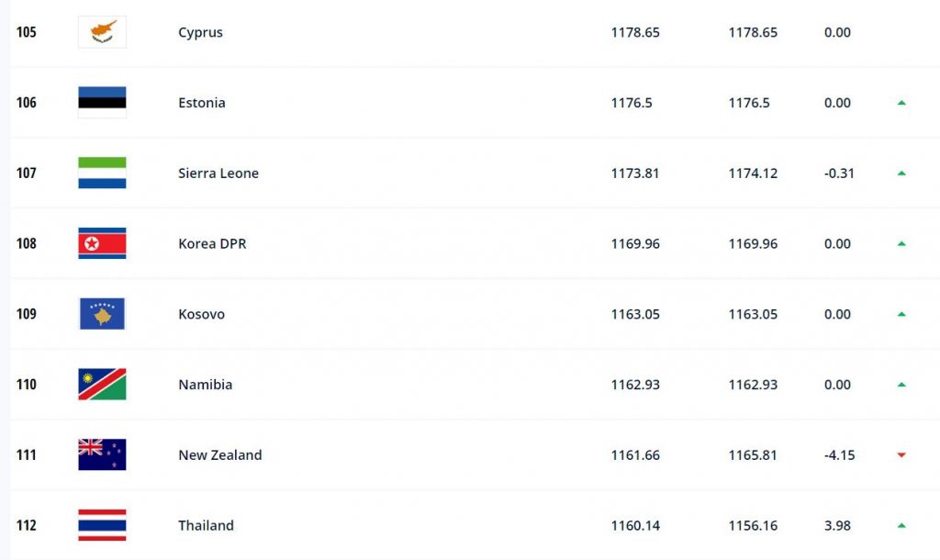Image resolution: width=940 pixels, height=560 pixels.
Task: Open the Thailand team link
Action: 206,525
